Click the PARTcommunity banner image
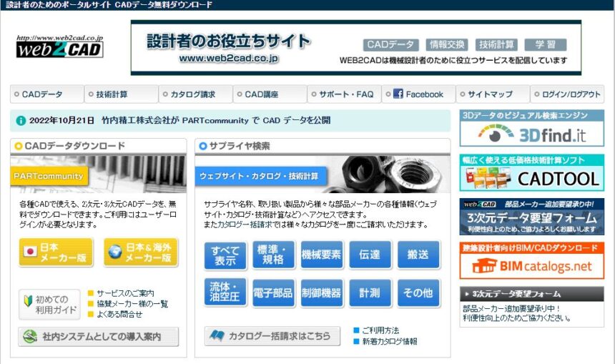The width and height of the screenshot is (615, 364). (x=98, y=174)
